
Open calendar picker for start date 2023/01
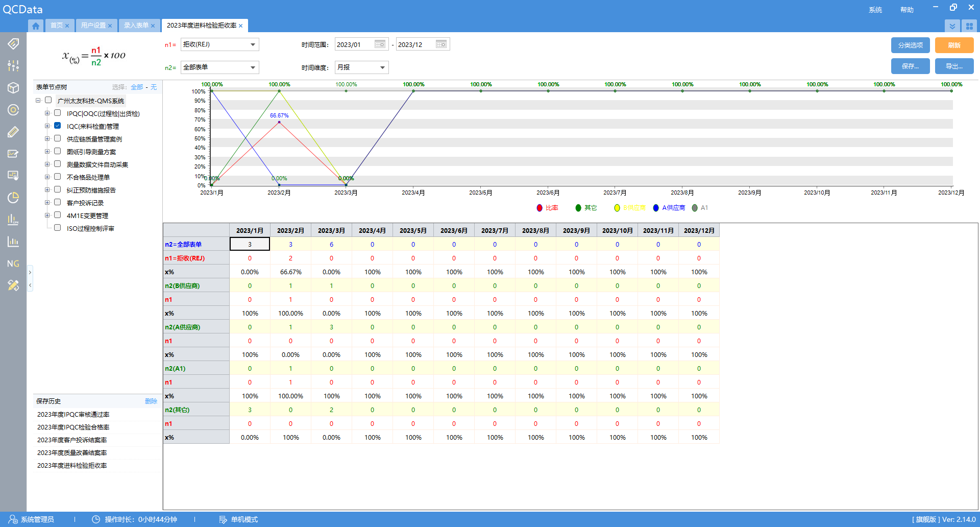click(380, 44)
